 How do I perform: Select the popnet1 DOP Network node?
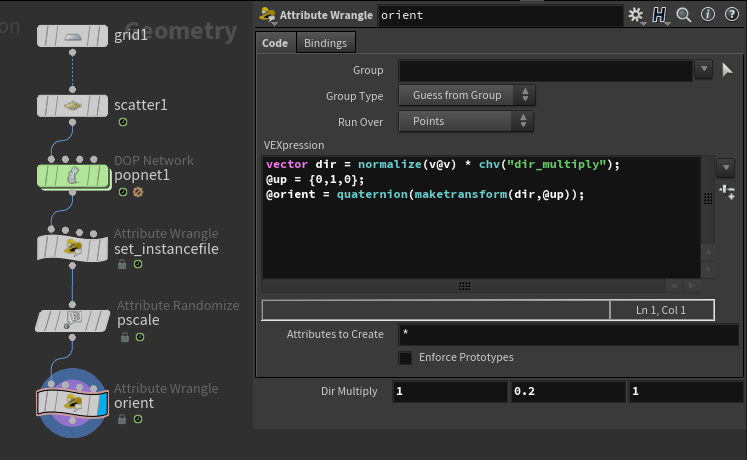[x=72, y=176]
